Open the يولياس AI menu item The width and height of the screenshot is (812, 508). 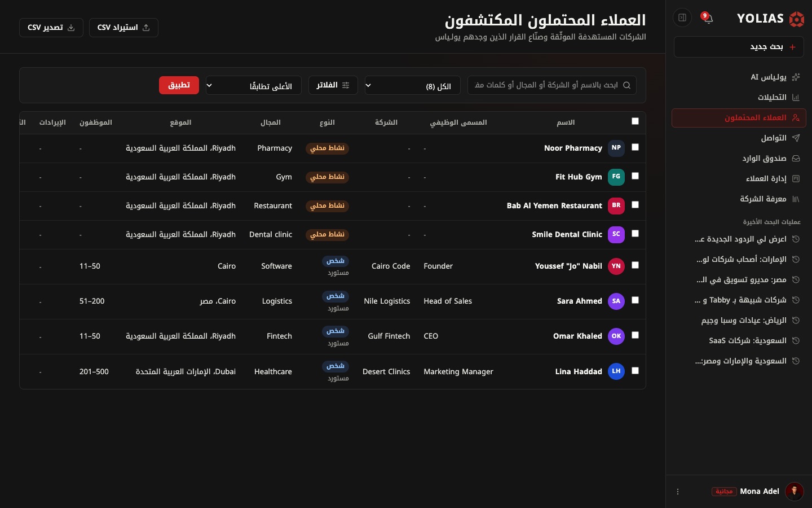click(x=739, y=77)
